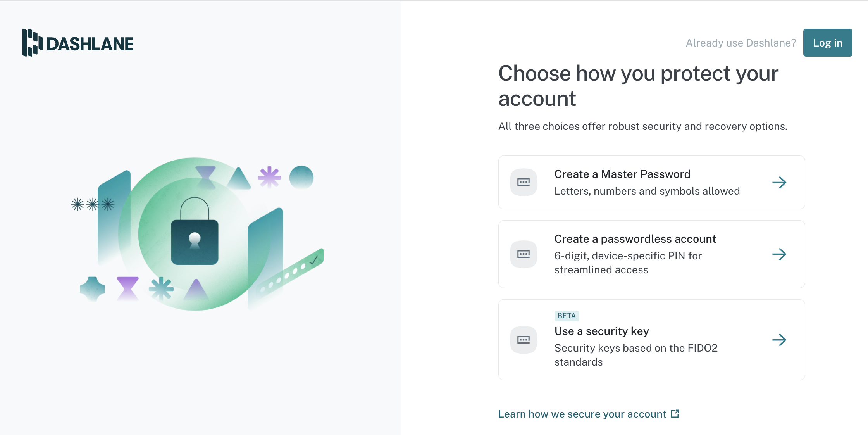Click the Already use Dashlane? text

[741, 43]
